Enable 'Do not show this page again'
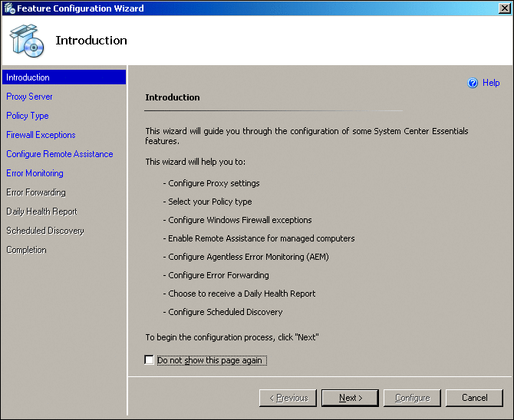This screenshot has height=420, width=514. pyautogui.click(x=149, y=360)
